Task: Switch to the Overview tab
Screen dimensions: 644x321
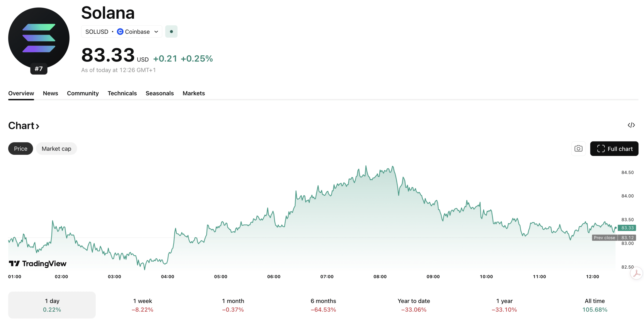Action: click(21, 93)
